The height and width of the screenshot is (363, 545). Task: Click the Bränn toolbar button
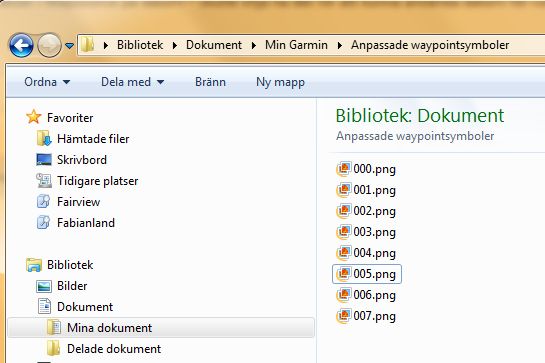click(210, 82)
